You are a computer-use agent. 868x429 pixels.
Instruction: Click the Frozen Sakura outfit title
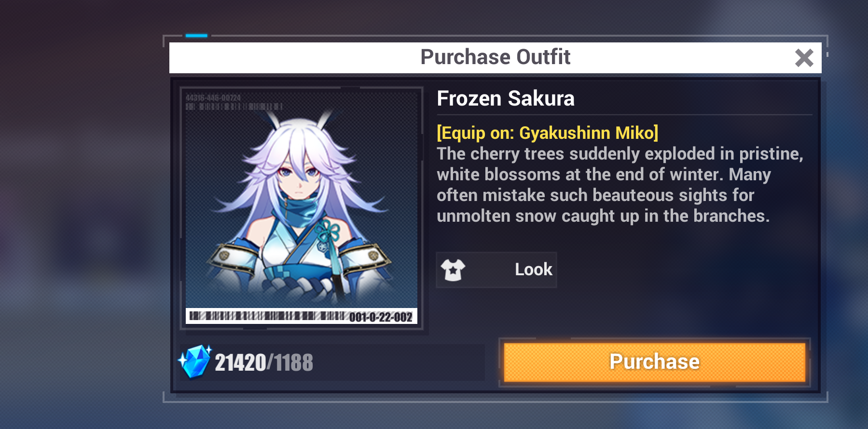(506, 98)
